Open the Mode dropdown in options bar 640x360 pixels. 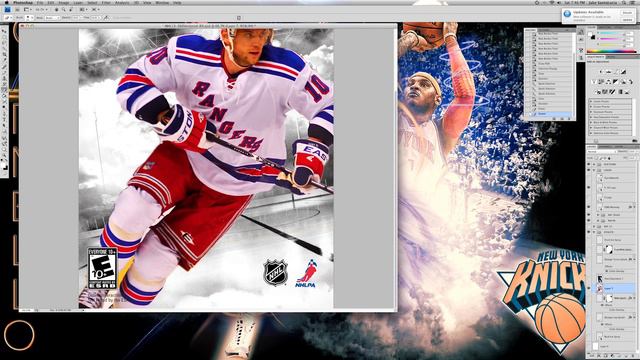pyautogui.click(x=52, y=18)
